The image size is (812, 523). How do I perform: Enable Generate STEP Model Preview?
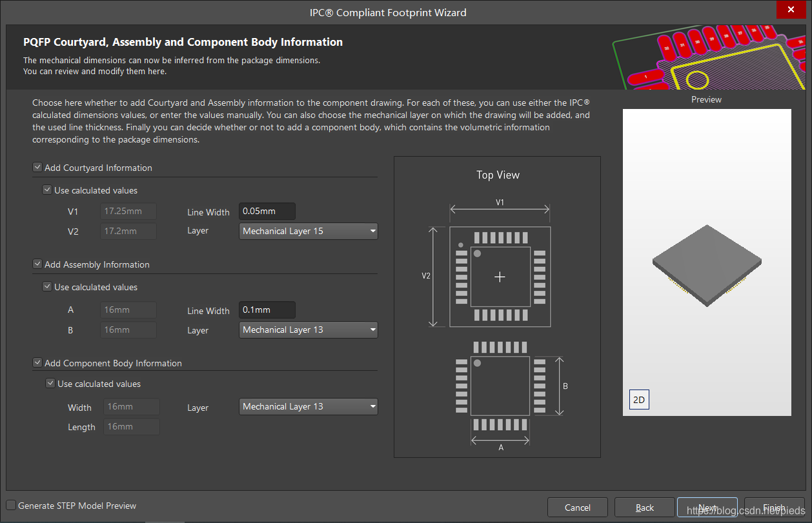(x=11, y=506)
